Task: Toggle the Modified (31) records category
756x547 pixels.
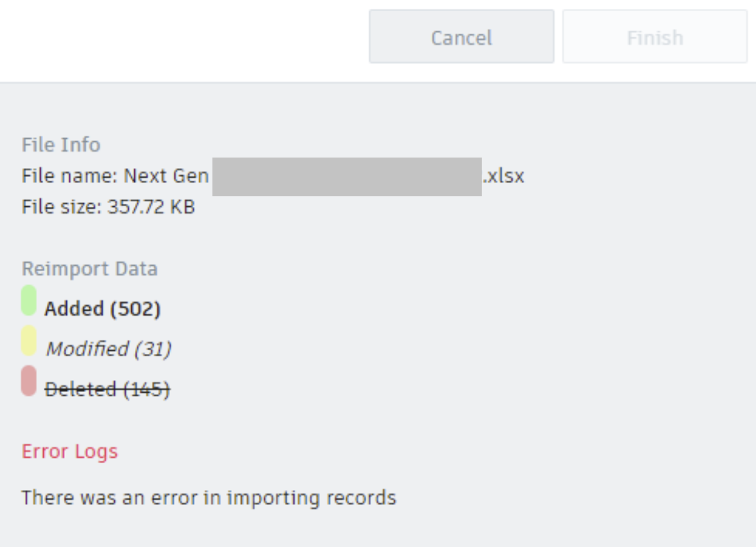Action: click(x=108, y=349)
